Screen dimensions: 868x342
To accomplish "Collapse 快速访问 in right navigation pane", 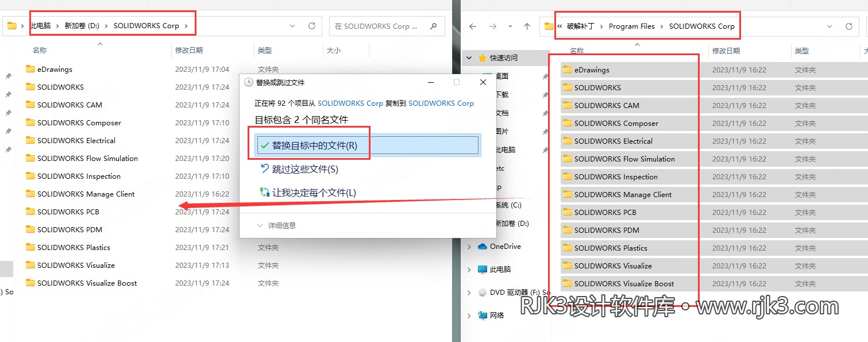I will pyautogui.click(x=469, y=58).
